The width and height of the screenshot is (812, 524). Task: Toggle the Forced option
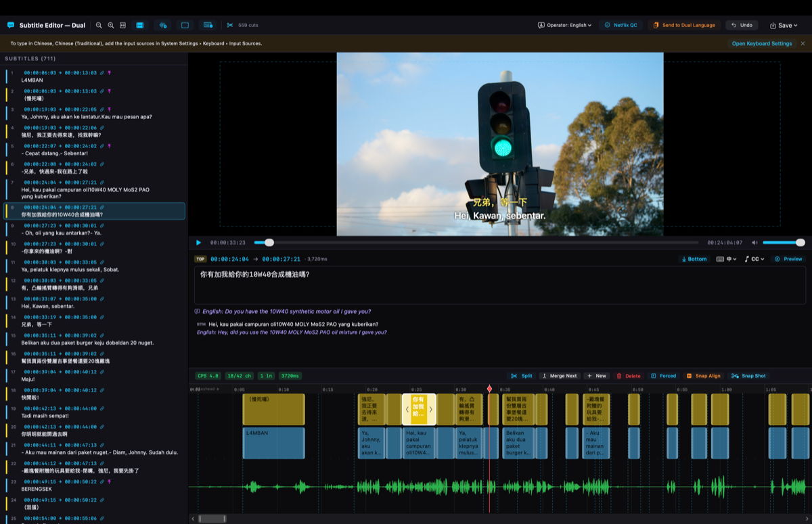663,376
